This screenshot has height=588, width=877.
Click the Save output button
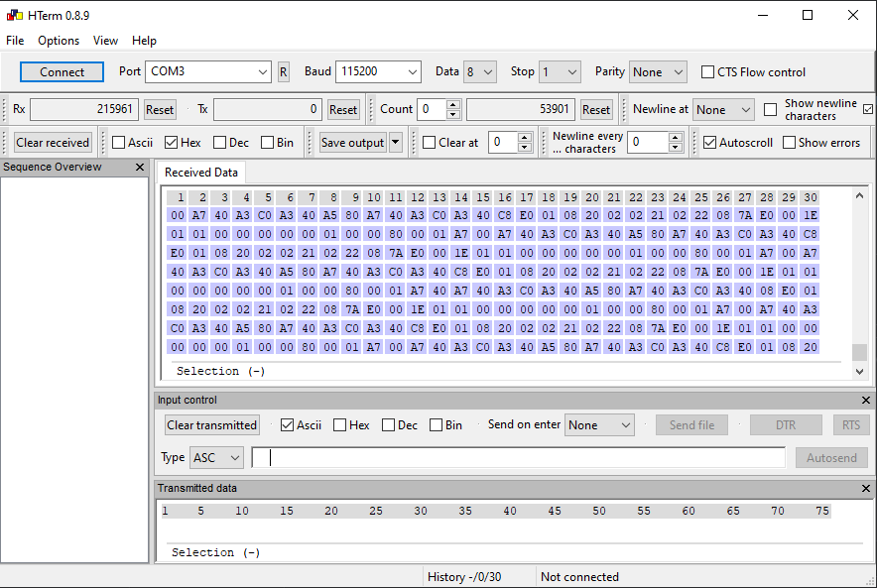pyautogui.click(x=353, y=143)
